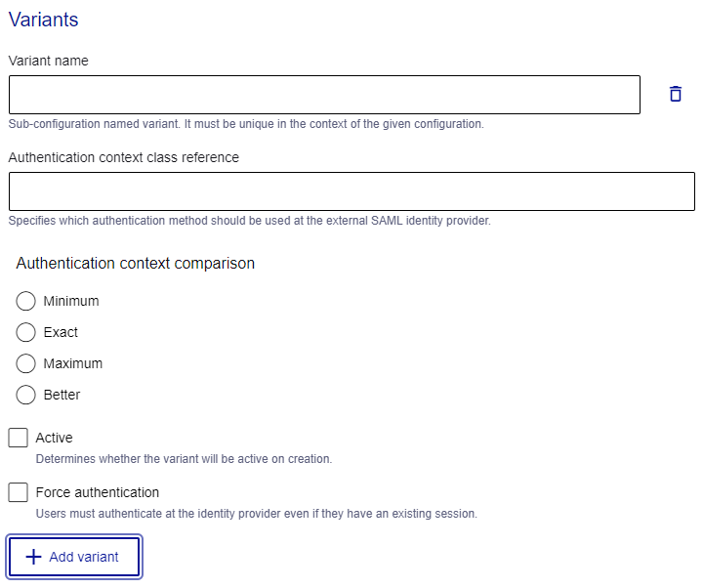Click the Variants section heading

(44, 20)
